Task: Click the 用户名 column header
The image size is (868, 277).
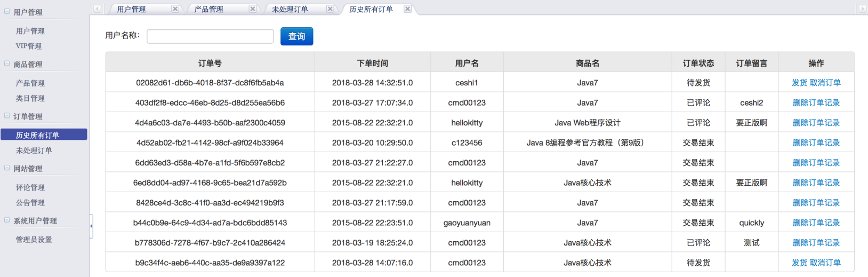Action: pos(467,63)
